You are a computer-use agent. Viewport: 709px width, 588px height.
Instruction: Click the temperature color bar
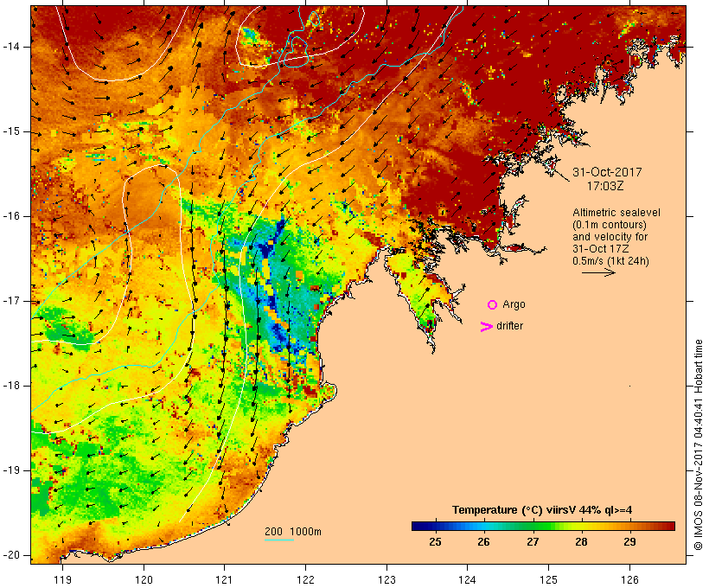tap(543, 526)
